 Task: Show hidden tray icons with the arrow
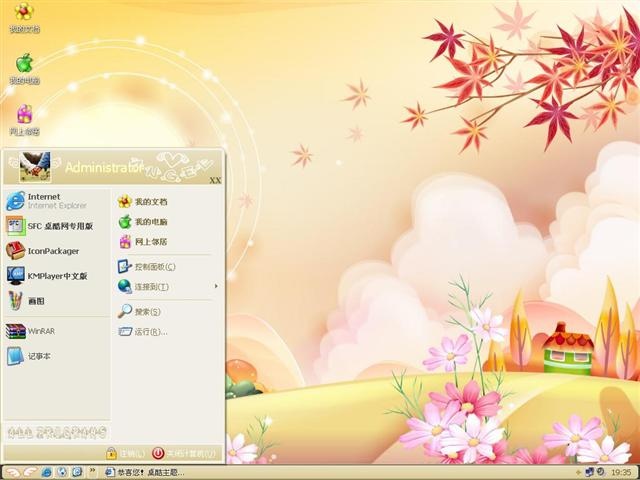[x=578, y=472]
